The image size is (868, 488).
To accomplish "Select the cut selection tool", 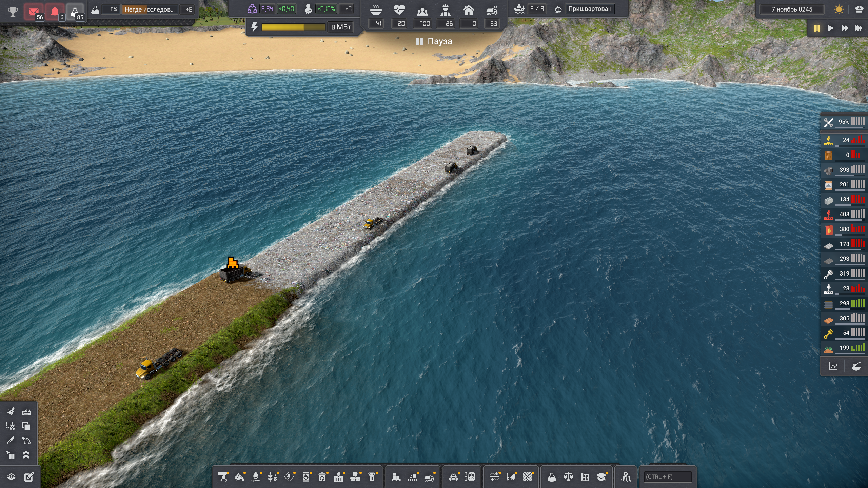I will [11, 426].
